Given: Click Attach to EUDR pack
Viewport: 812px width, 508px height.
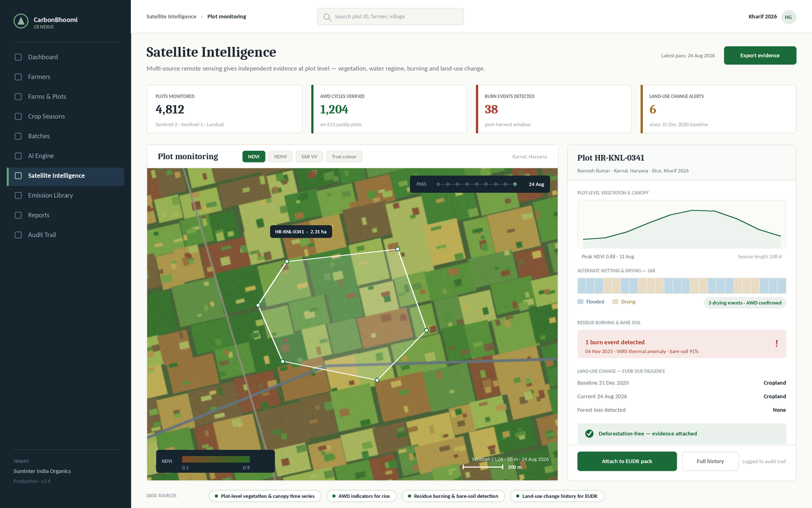Looking at the screenshot, I should click(x=627, y=461).
